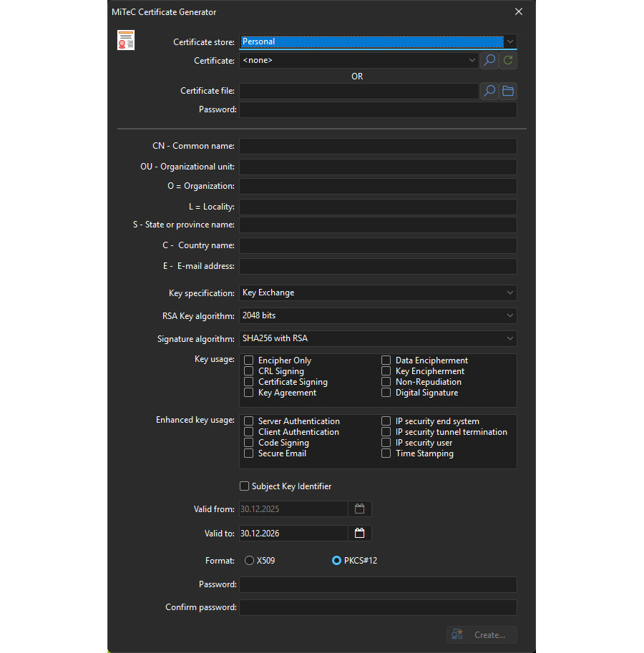
Task: Click the green refresh icon for certificates
Action: pyautogui.click(x=508, y=60)
